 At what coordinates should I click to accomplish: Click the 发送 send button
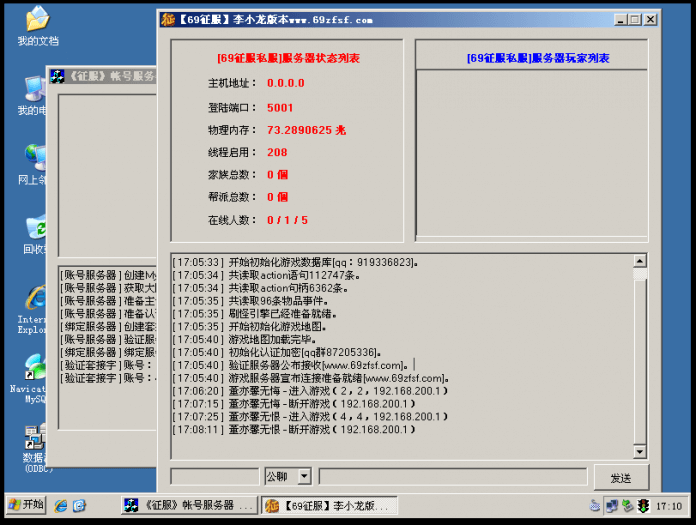tap(620, 478)
